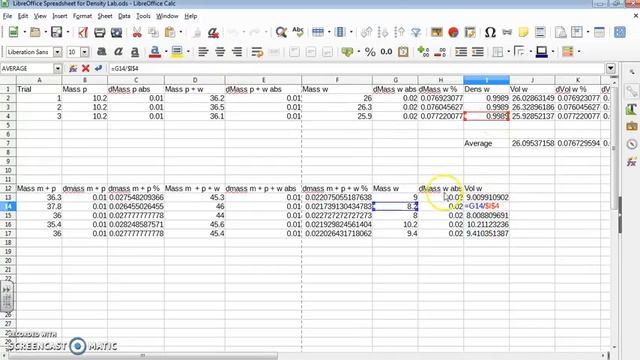Toggle Align Right
The height and width of the screenshot is (360, 640).
[x=237, y=52]
